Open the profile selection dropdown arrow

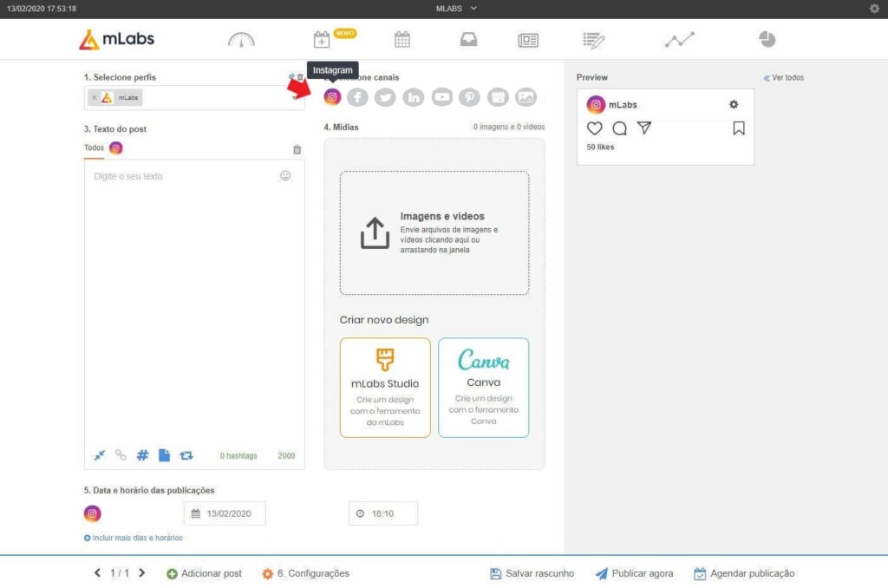(295, 97)
